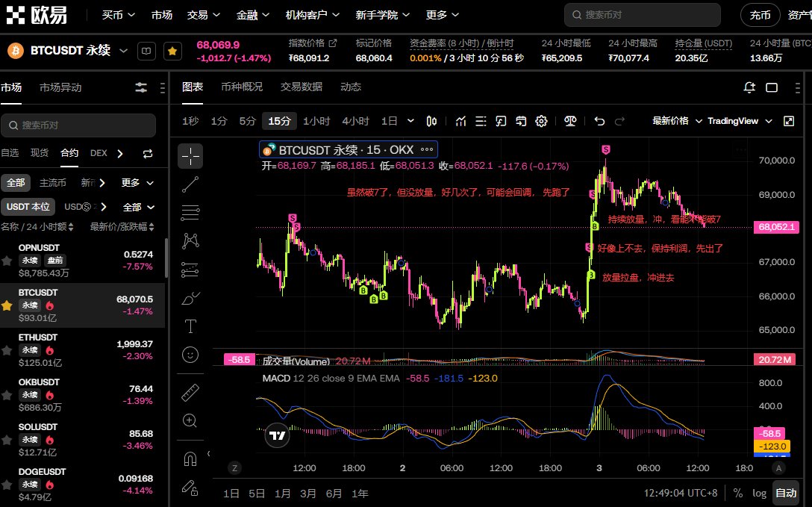Select the crosshair cursor tool

190,156
